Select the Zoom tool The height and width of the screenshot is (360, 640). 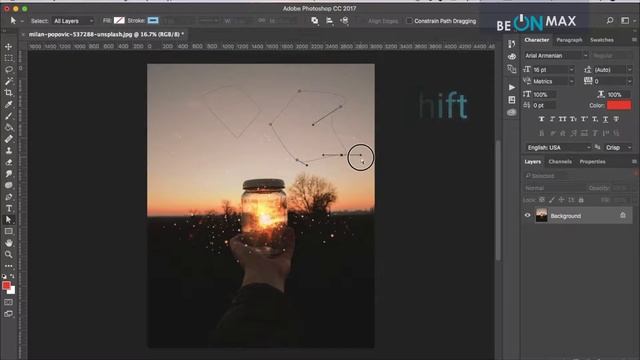pyautogui.click(x=8, y=254)
